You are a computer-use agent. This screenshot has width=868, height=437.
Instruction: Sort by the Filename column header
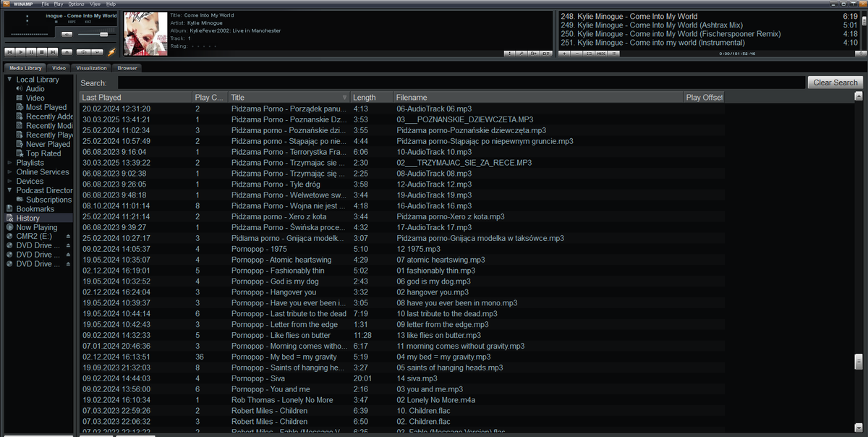[539, 97]
